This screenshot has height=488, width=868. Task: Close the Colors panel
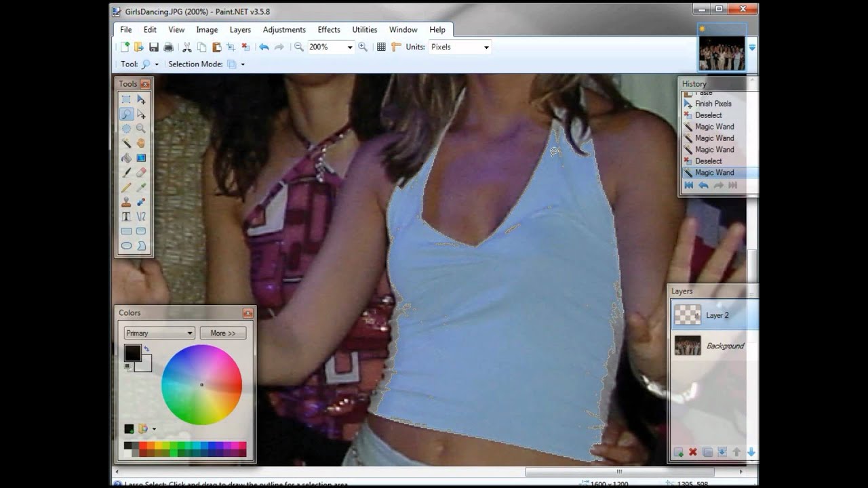tap(248, 313)
